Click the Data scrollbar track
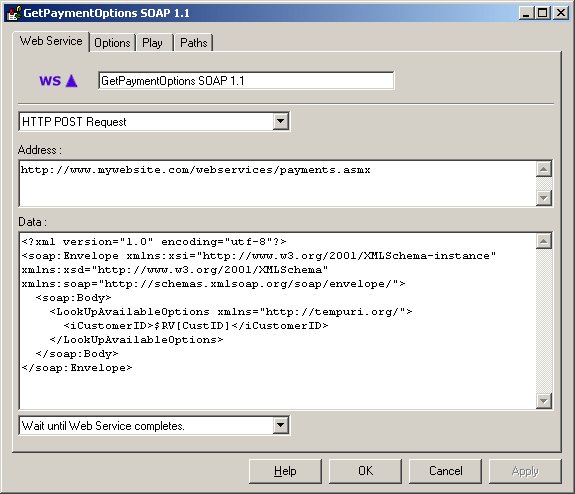575x494 pixels. click(544, 321)
